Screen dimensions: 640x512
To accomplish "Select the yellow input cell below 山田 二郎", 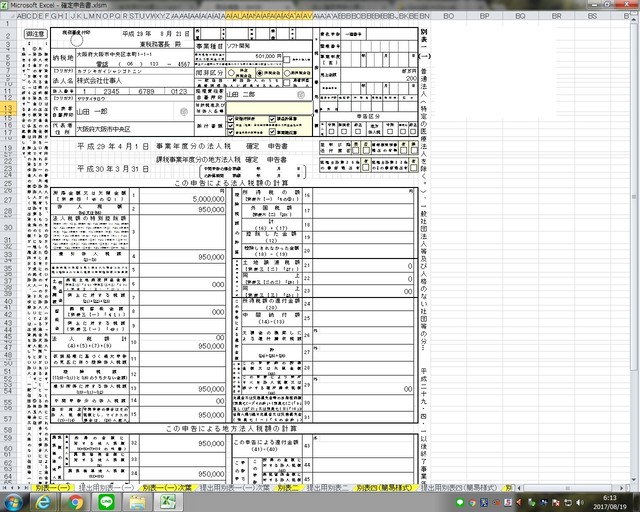I will click(x=269, y=108).
